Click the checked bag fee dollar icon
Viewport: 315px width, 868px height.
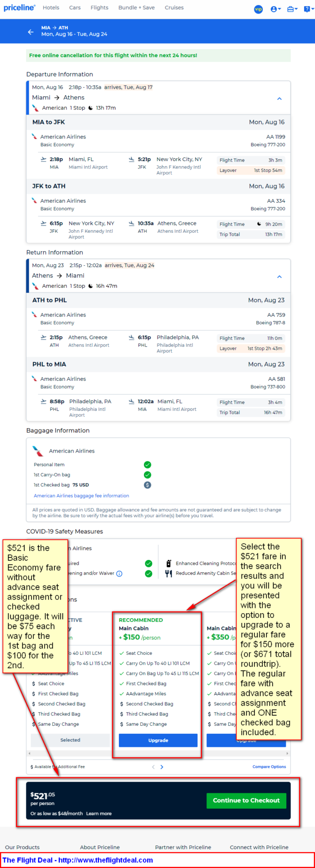[147, 485]
